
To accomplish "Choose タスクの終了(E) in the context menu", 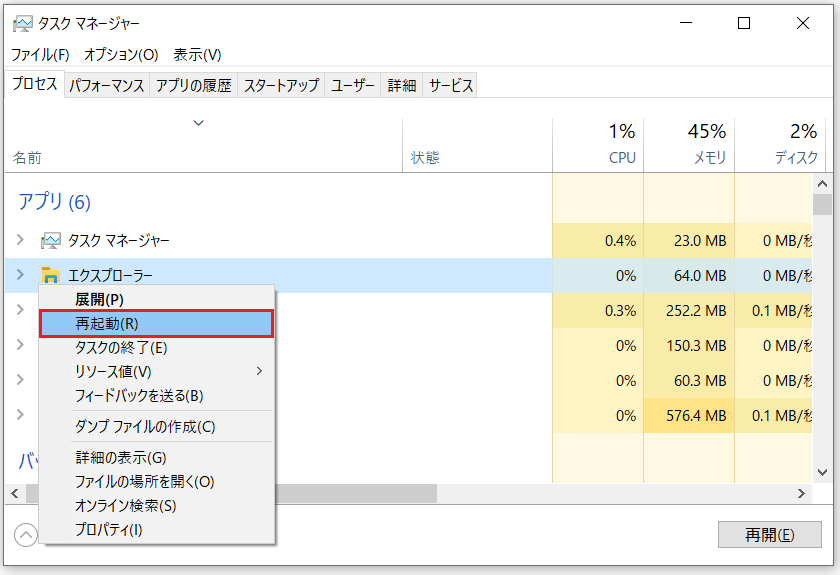I will [x=157, y=348].
